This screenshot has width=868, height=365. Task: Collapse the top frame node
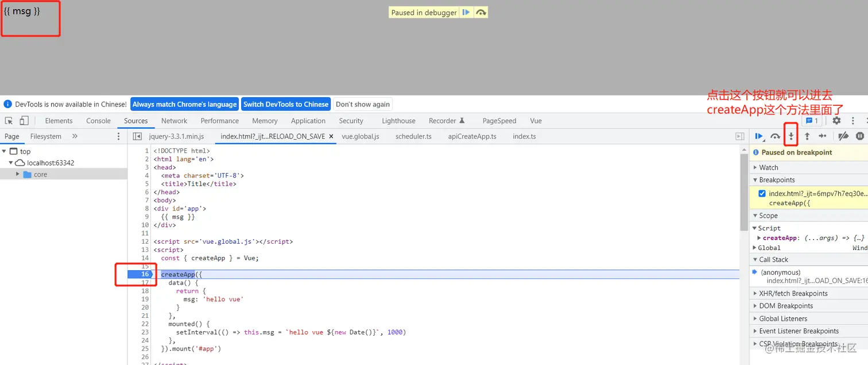point(5,151)
